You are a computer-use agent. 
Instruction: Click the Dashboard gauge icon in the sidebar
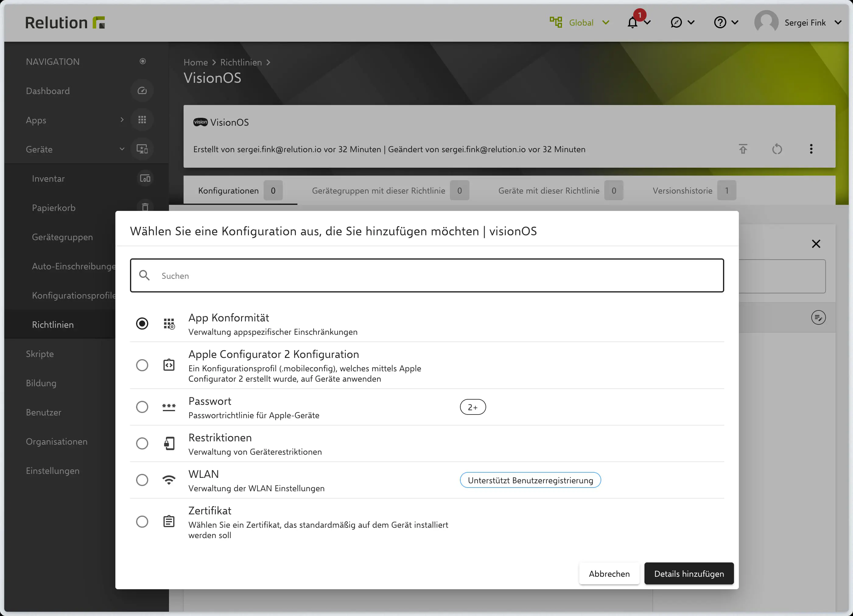(x=142, y=91)
